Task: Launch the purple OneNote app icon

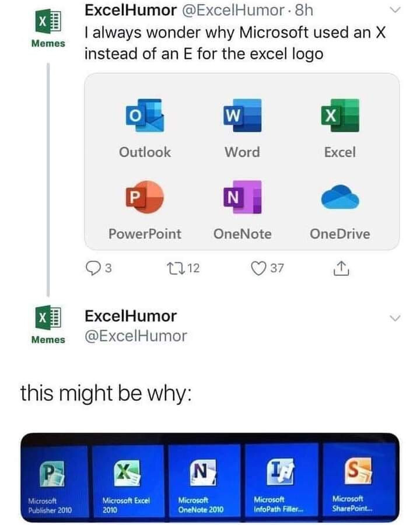Action: [242, 197]
